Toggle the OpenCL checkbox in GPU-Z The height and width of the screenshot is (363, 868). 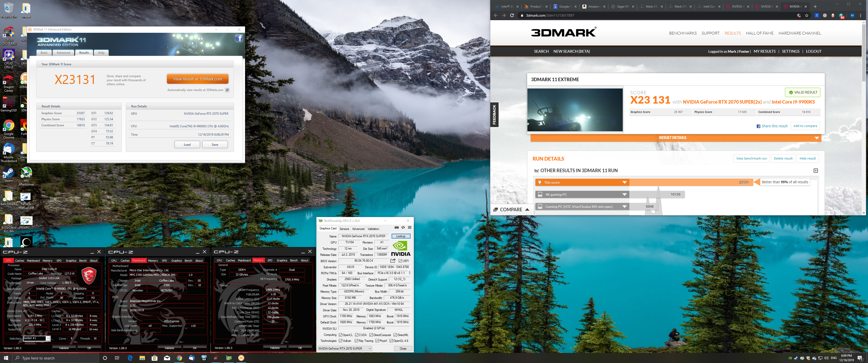(x=341, y=335)
